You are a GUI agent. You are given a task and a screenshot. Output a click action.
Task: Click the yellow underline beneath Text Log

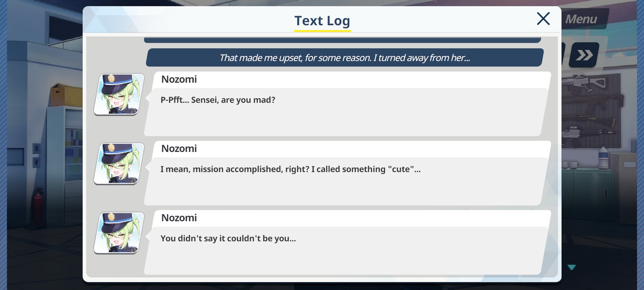[x=322, y=31]
